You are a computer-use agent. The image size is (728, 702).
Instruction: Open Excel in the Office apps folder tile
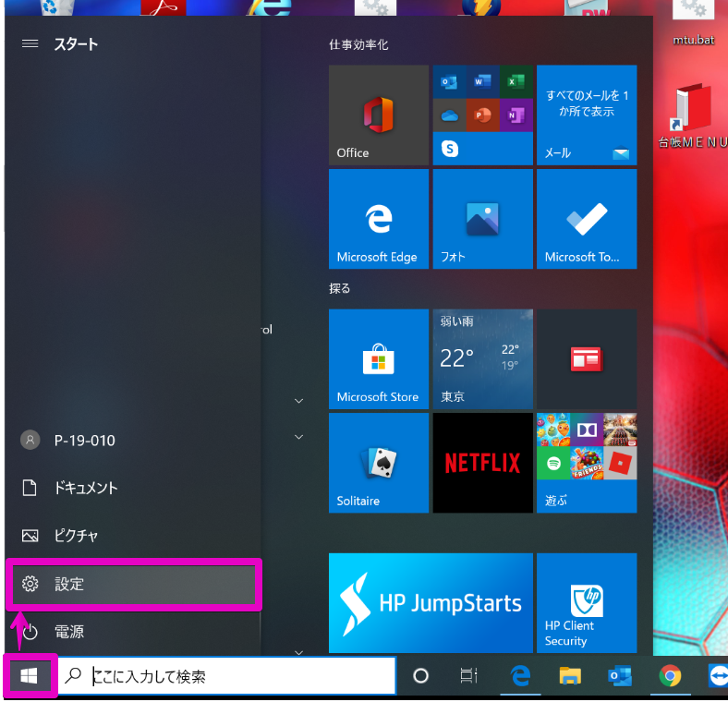(516, 81)
